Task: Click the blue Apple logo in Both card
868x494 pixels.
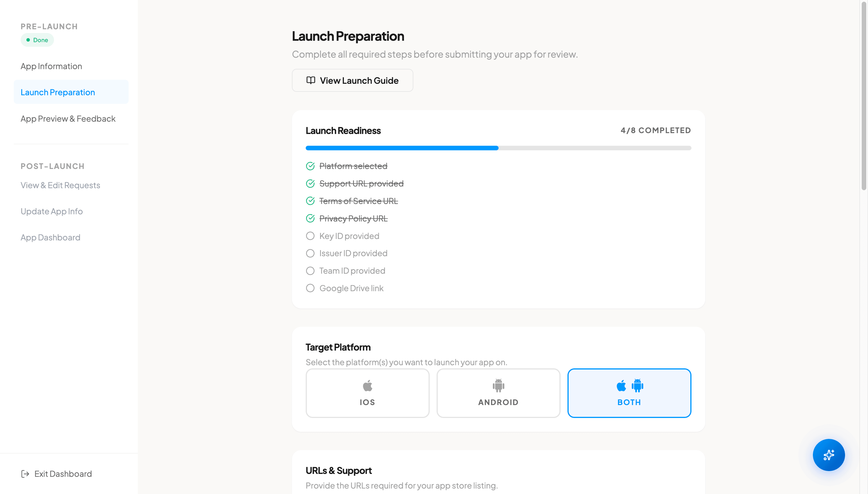Action: (x=621, y=386)
